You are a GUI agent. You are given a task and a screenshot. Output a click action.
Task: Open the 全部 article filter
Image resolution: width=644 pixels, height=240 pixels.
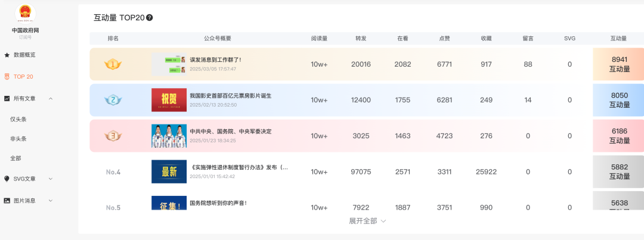point(16,158)
